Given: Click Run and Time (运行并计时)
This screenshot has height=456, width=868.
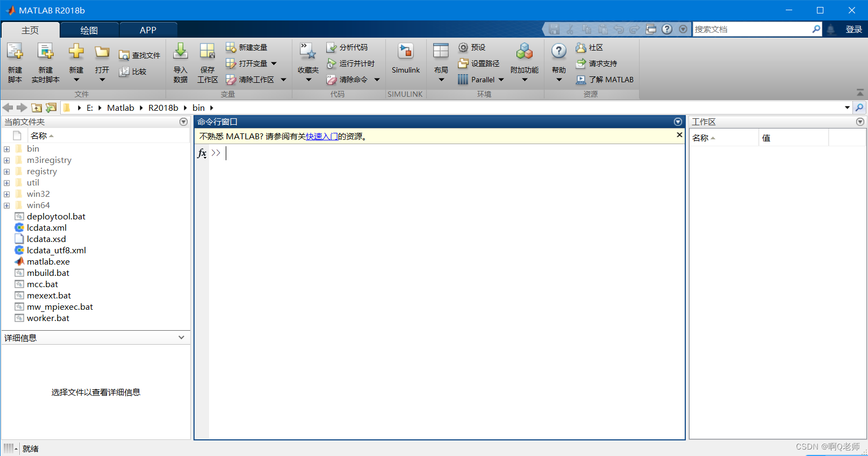Looking at the screenshot, I should point(351,63).
